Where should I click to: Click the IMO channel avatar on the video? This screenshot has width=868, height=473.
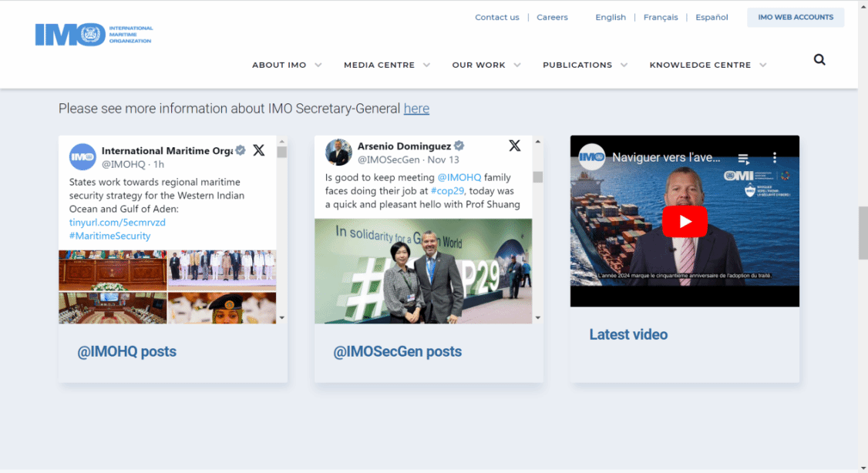click(x=592, y=157)
